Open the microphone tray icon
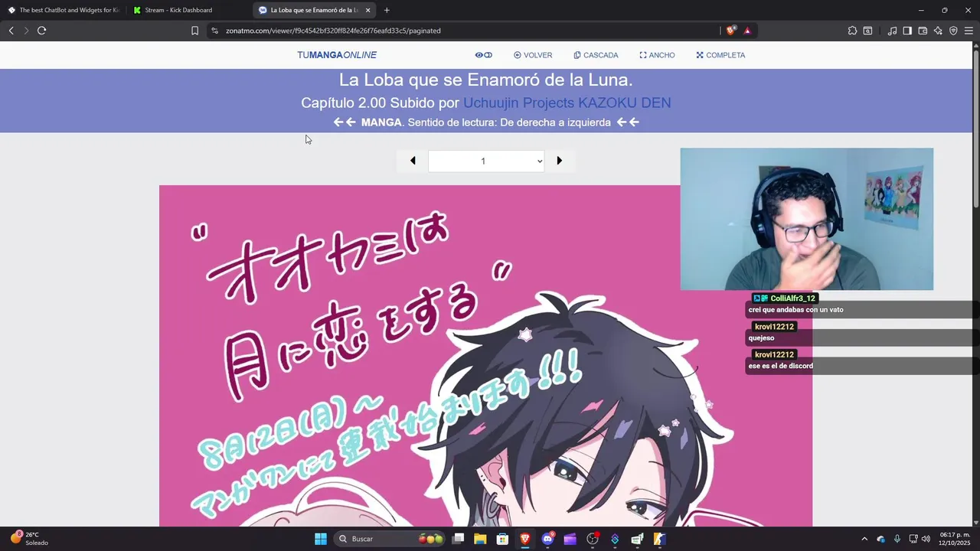980x551 pixels. [897, 539]
